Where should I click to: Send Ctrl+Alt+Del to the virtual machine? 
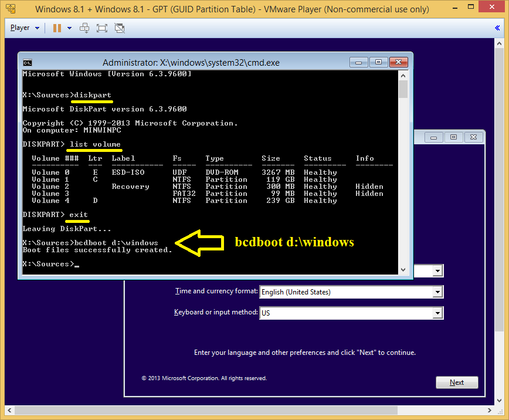pyautogui.click(x=84, y=28)
